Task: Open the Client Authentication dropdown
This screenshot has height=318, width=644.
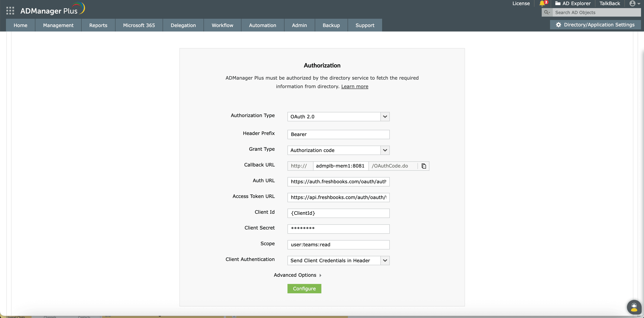Action: (385, 261)
